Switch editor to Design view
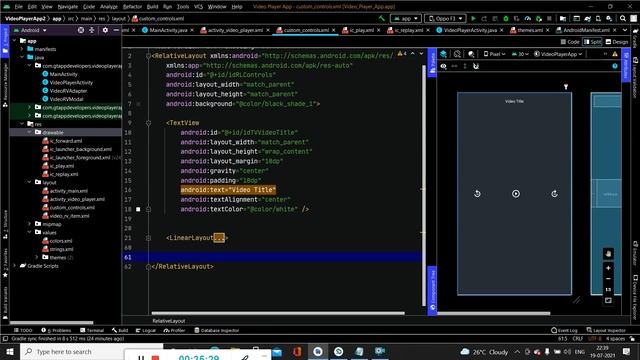 617,42
